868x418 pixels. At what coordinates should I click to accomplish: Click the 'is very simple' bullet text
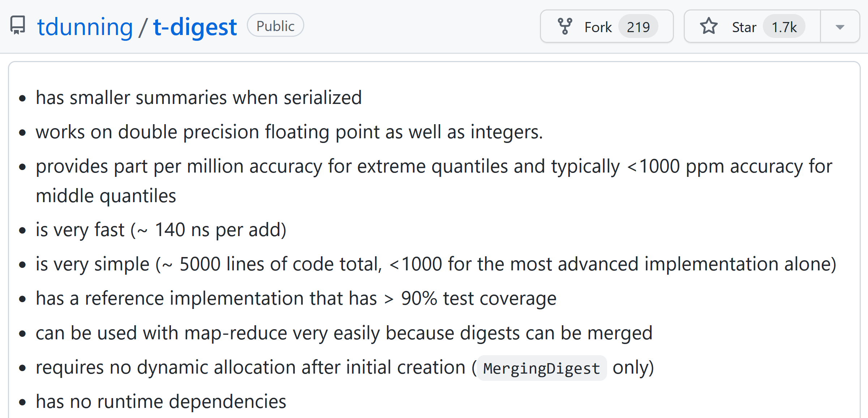tap(436, 264)
